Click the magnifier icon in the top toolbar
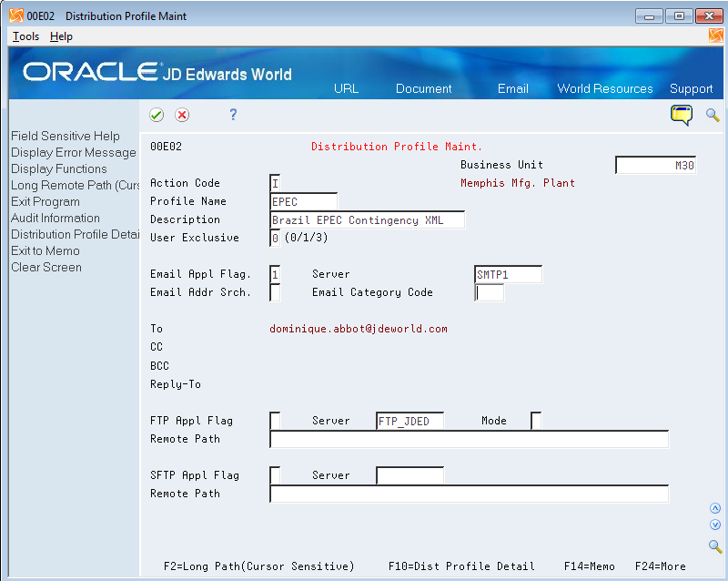This screenshot has height=581, width=728. [x=713, y=115]
